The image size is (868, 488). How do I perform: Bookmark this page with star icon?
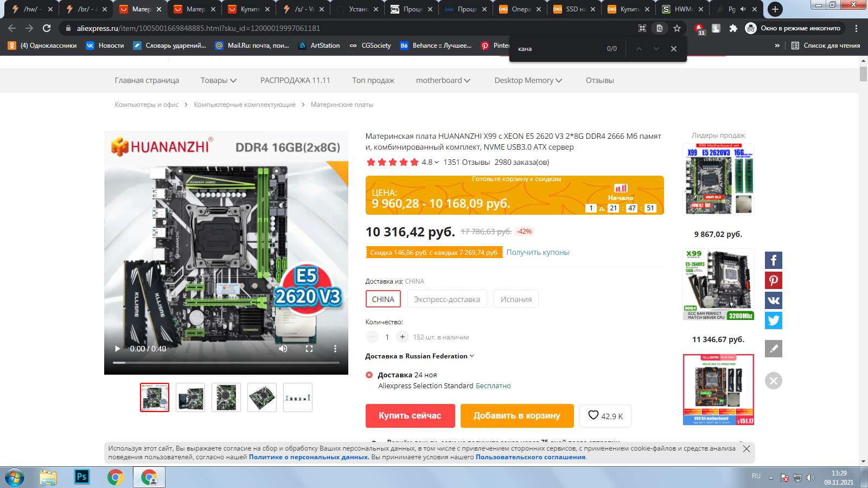pyautogui.click(x=677, y=28)
